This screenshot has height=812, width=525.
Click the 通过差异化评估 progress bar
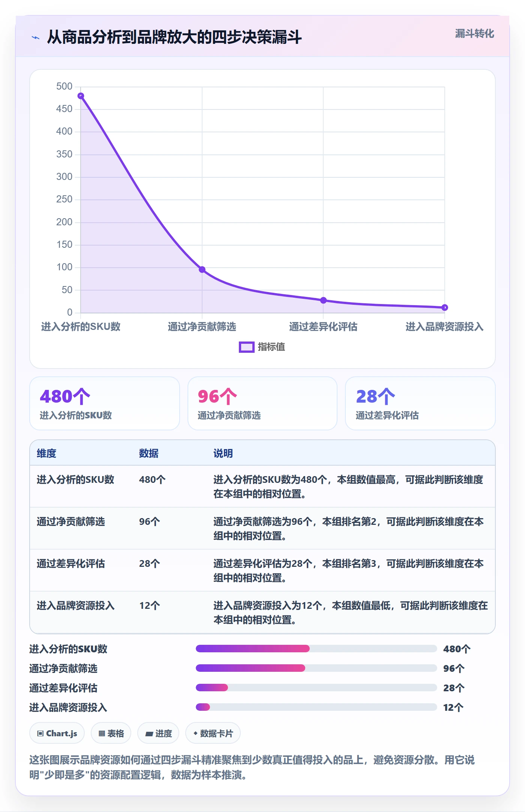[x=316, y=688]
